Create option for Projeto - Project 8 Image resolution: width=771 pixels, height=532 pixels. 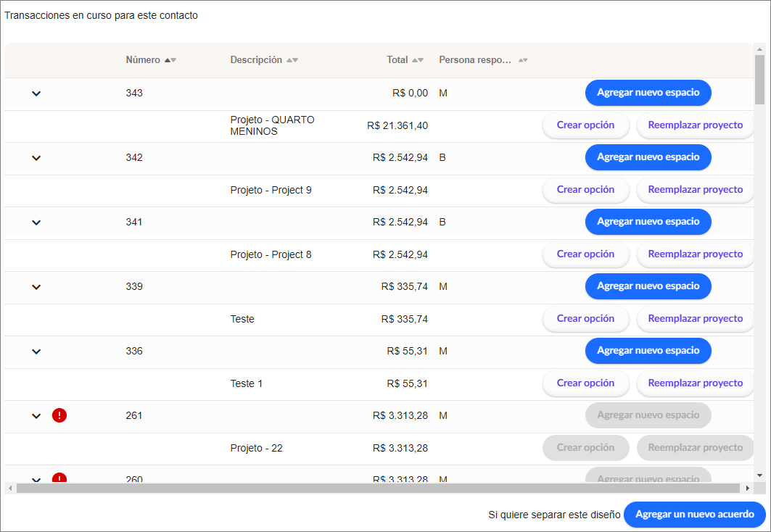(x=585, y=254)
